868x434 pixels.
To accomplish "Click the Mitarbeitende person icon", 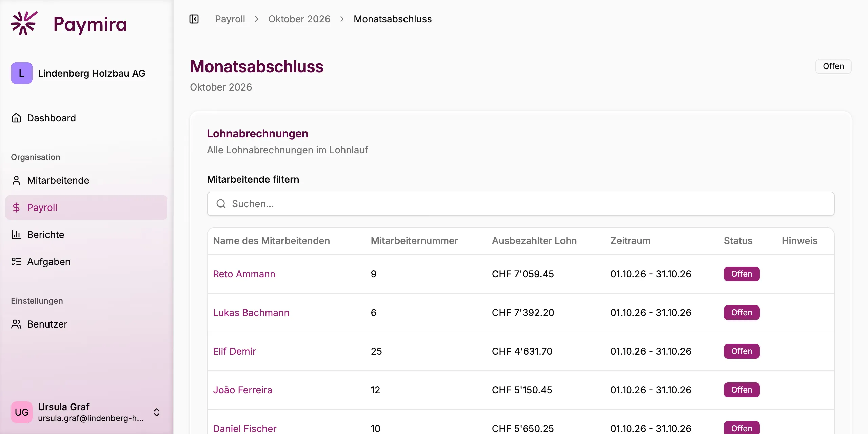I will tap(16, 180).
